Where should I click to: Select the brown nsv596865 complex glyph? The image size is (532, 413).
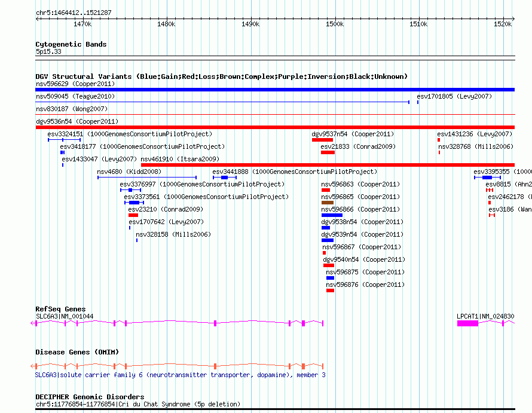click(328, 203)
